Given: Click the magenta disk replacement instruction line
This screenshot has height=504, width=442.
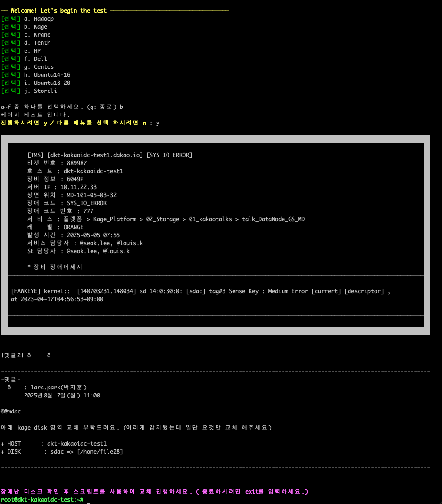Looking at the screenshot, I should pyautogui.click(x=154, y=491).
